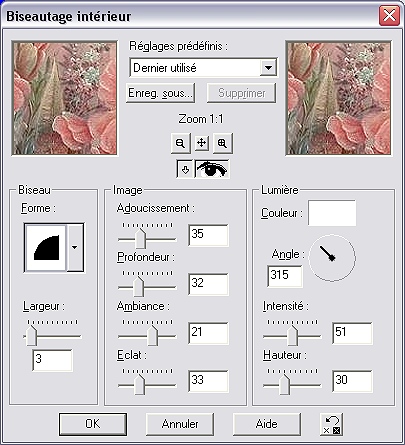Click the left original preview thumbnail
Viewport: 405px width, 445px height.
(64, 98)
